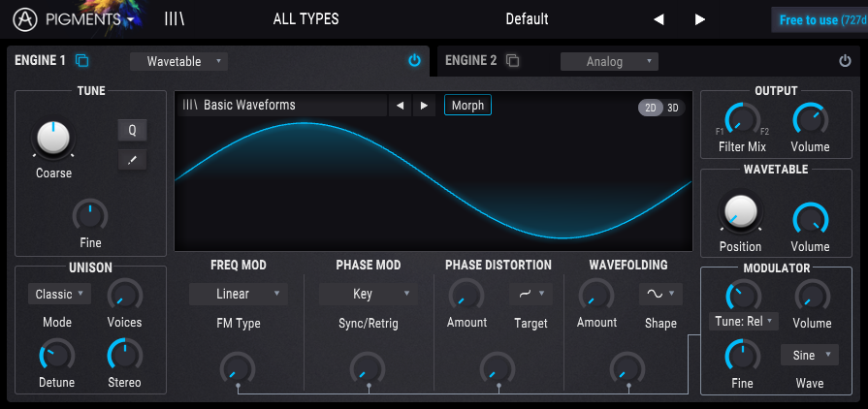
Task: Go to previous preset with left arrow
Action: tap(659, 20)
